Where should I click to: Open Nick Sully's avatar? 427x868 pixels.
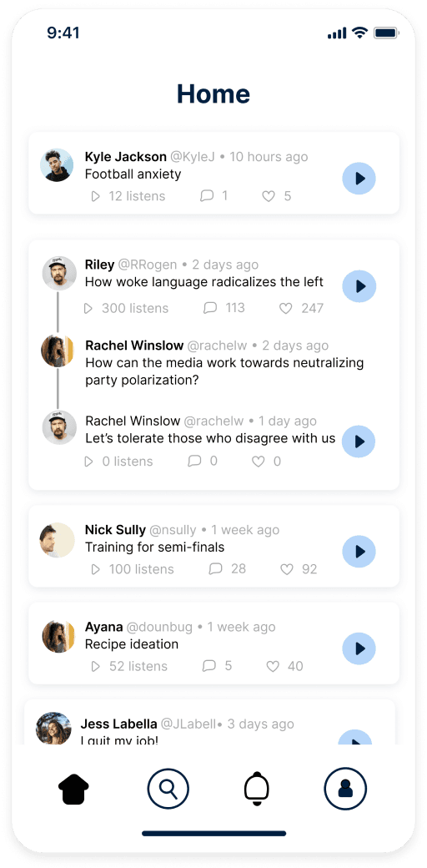point(57,539)
